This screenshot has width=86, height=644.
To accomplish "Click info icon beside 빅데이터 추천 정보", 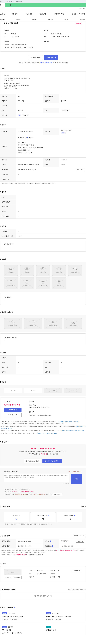I will point(15,608).
